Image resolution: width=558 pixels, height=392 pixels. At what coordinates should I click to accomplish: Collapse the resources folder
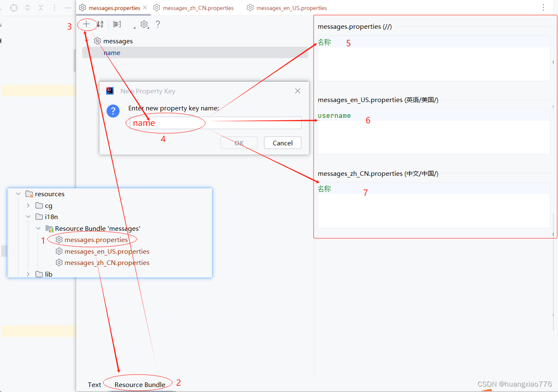[x=18, y=194]
